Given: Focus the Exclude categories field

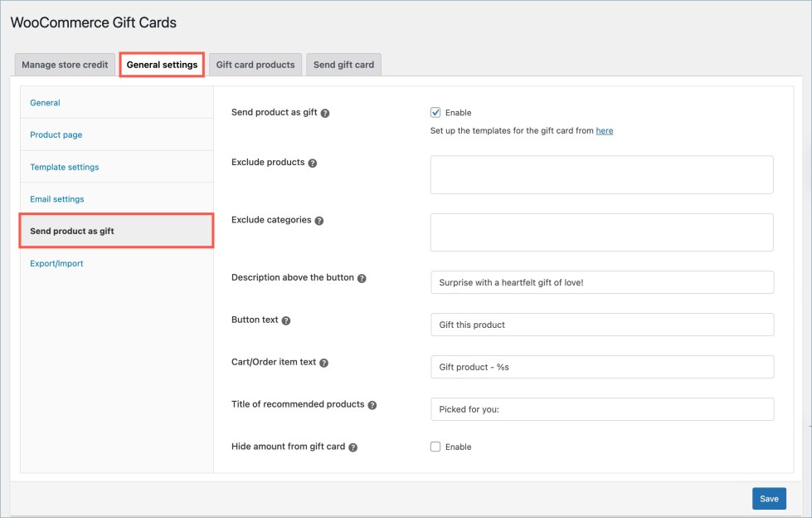Looking at the screenshot, I should coord(602,232).
